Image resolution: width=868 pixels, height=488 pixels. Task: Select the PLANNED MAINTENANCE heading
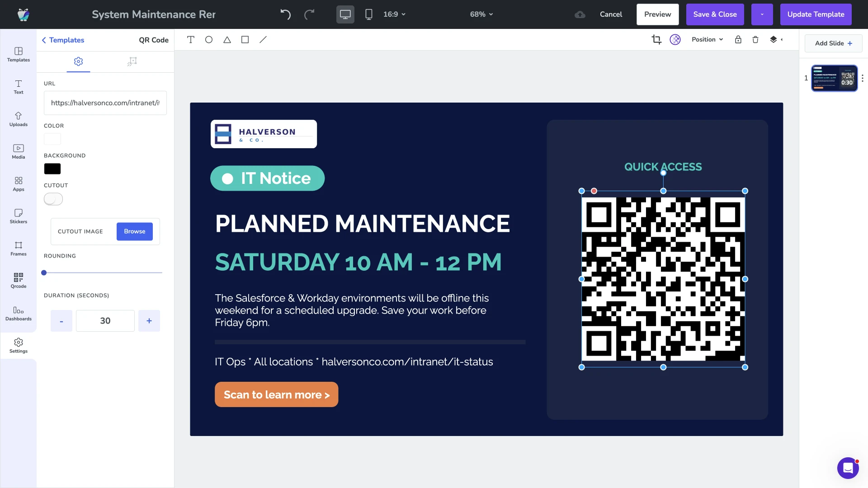coord(363,224)
